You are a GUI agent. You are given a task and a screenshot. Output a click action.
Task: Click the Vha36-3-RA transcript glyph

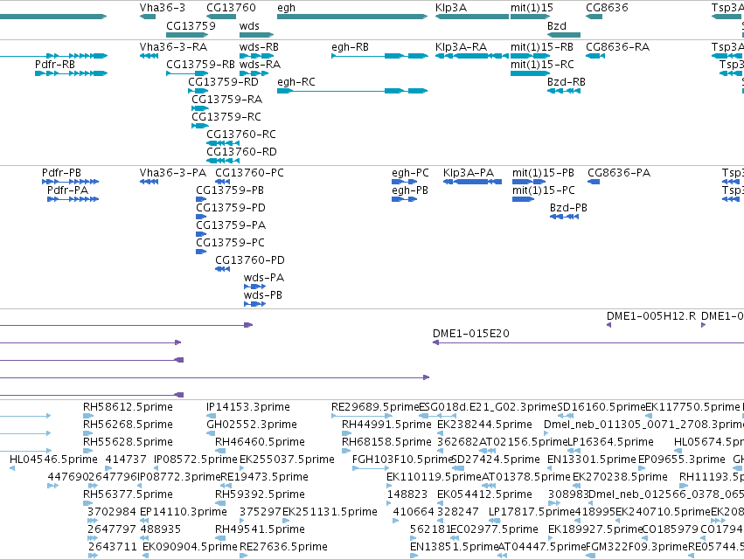point(149,56)
